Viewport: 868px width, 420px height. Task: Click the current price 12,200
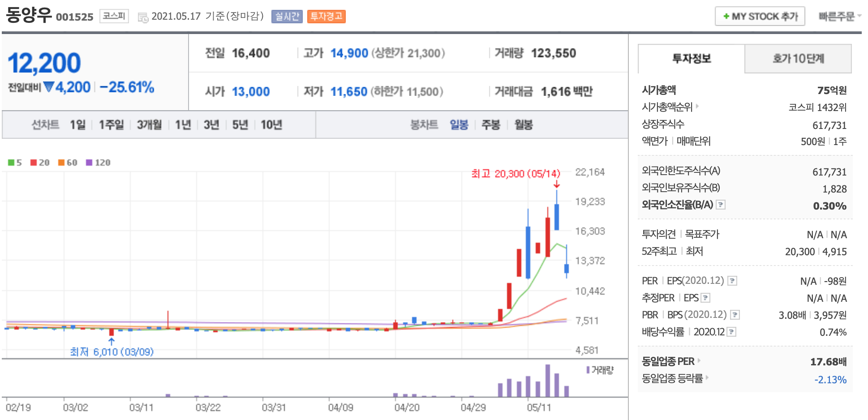(x=44, y=63)
